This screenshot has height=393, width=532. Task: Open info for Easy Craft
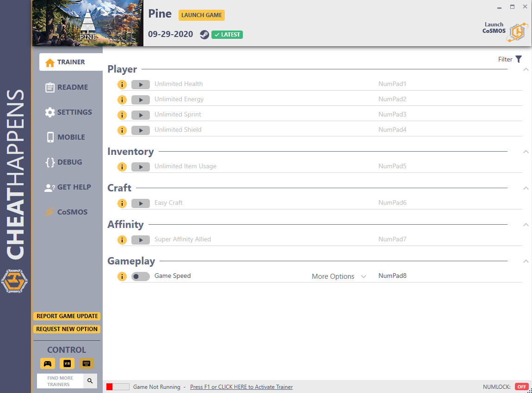[x=122, y=203]
